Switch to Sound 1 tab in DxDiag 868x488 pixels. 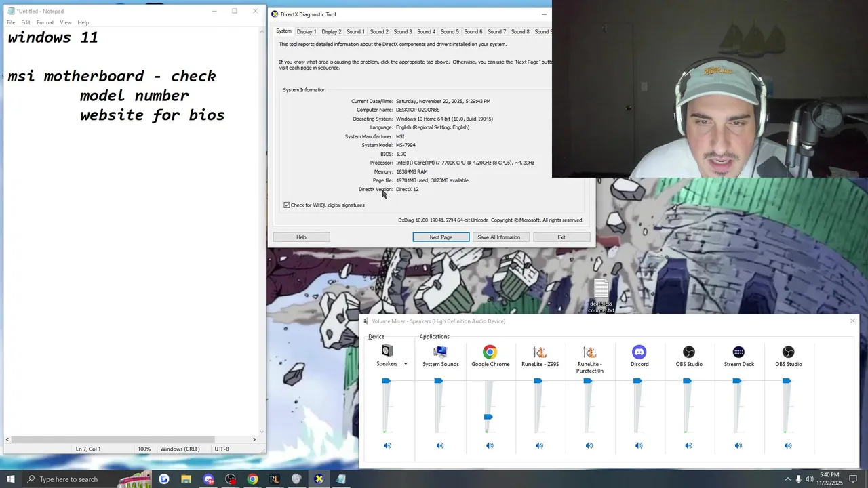pos(355,31)
